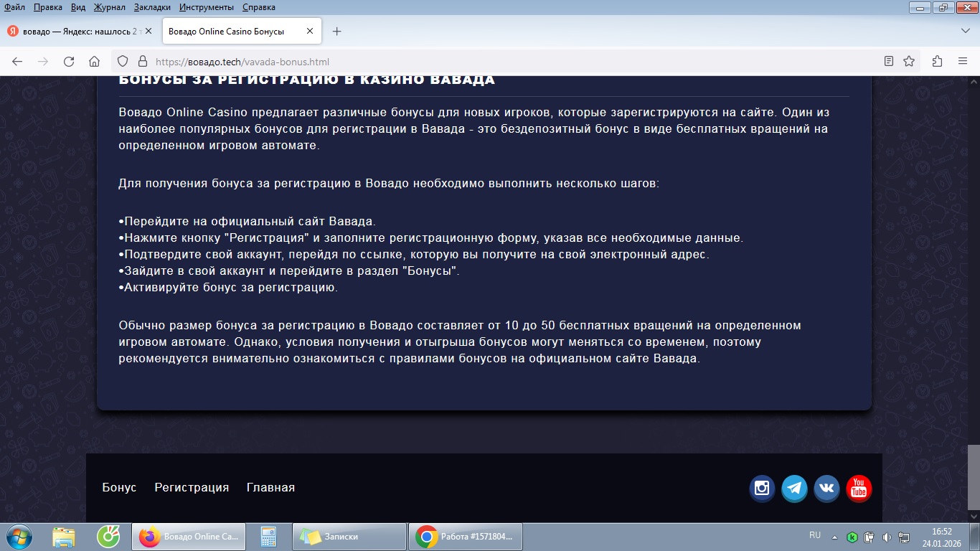980x551 pixels.
Task: Click the Show Desktop strip
Action: [975, 537]
